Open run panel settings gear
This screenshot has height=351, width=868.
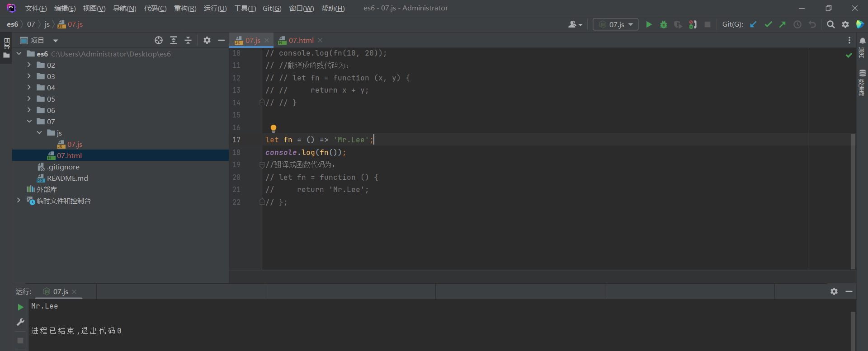point(834,291)
